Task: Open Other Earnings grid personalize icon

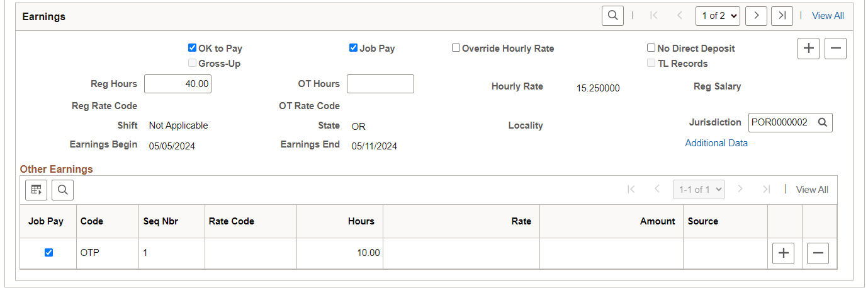Action: (37, 189)
